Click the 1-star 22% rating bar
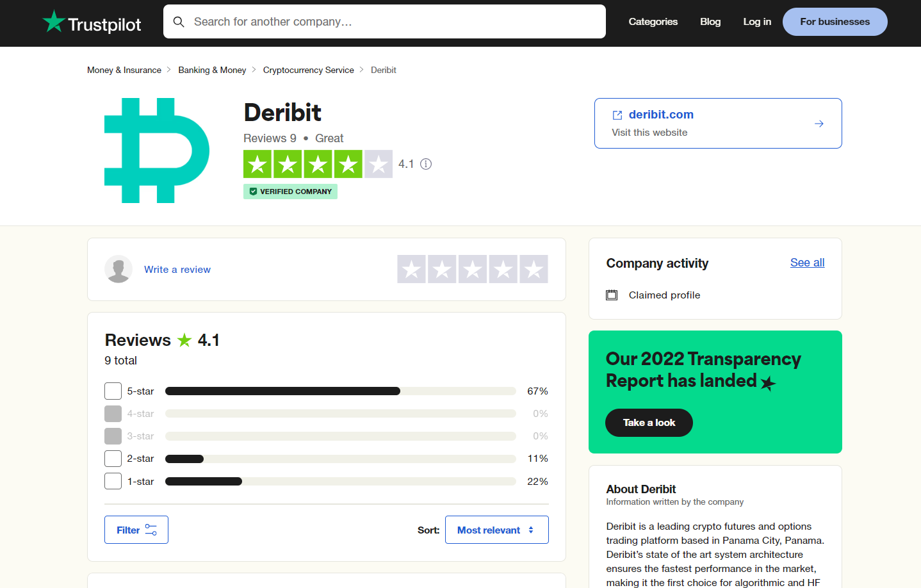This screenshot has width=921, height=588. pos(341,481)
